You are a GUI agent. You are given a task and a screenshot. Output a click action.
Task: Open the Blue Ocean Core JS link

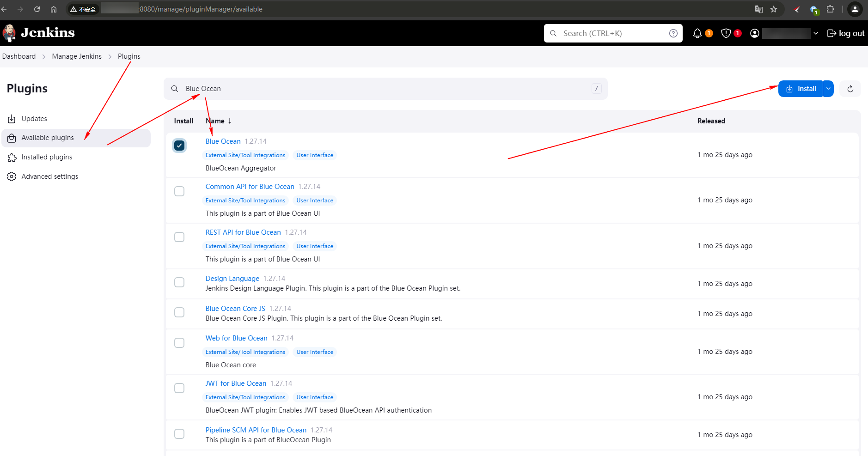pyautogui.click(x=236, y=309)
